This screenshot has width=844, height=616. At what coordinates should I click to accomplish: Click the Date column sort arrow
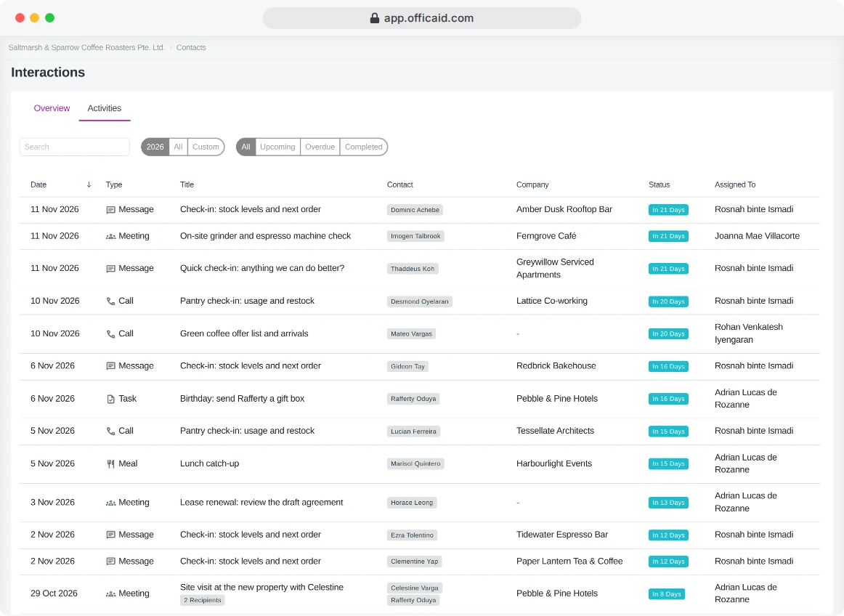[89, 185]
